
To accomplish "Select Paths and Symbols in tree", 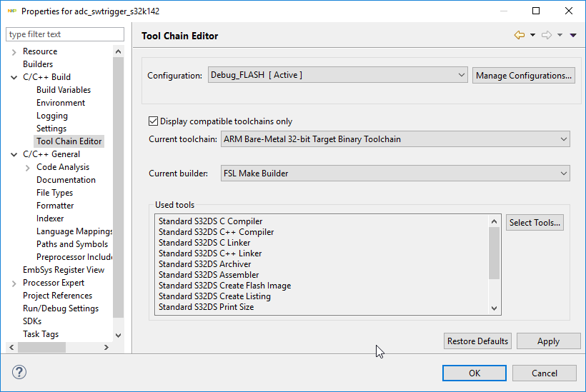I will coord(72,244).
